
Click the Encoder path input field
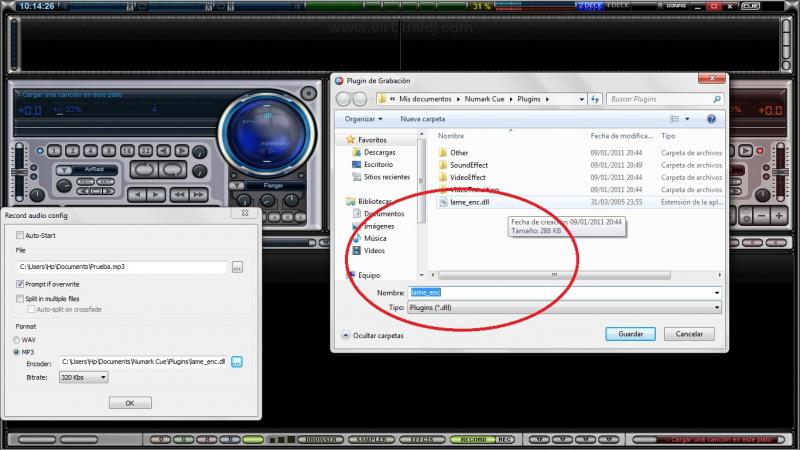(x=143, y=362)
